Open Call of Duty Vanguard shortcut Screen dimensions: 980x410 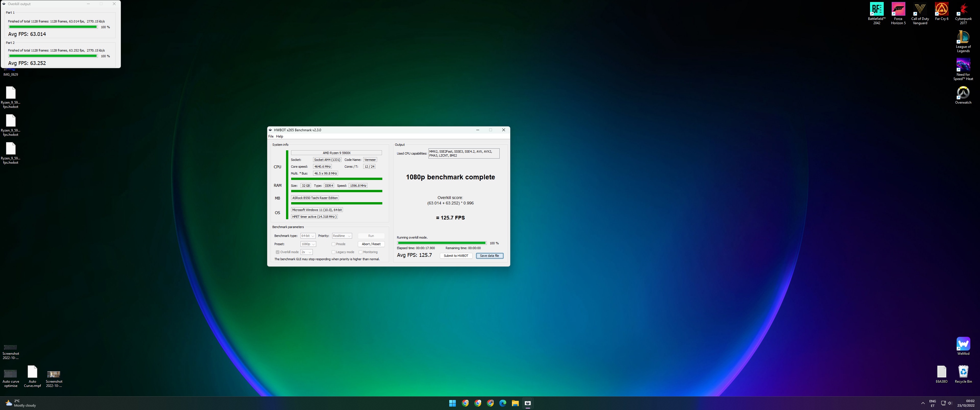(x=920, y=13)
